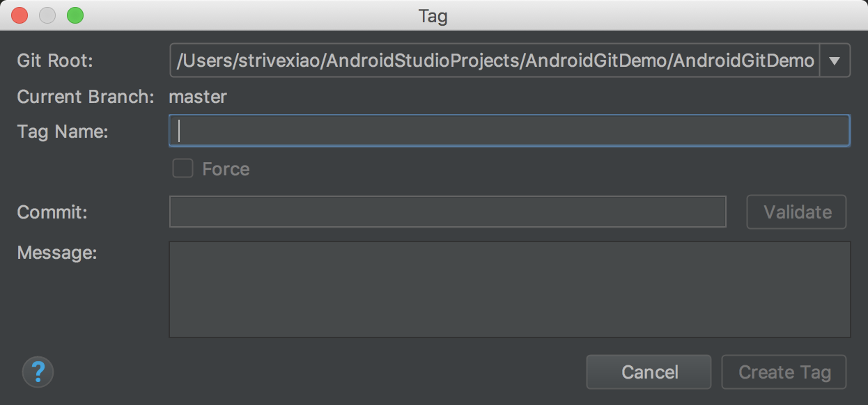Click the Git Root label
868x405 pixels.
point(55,61)
